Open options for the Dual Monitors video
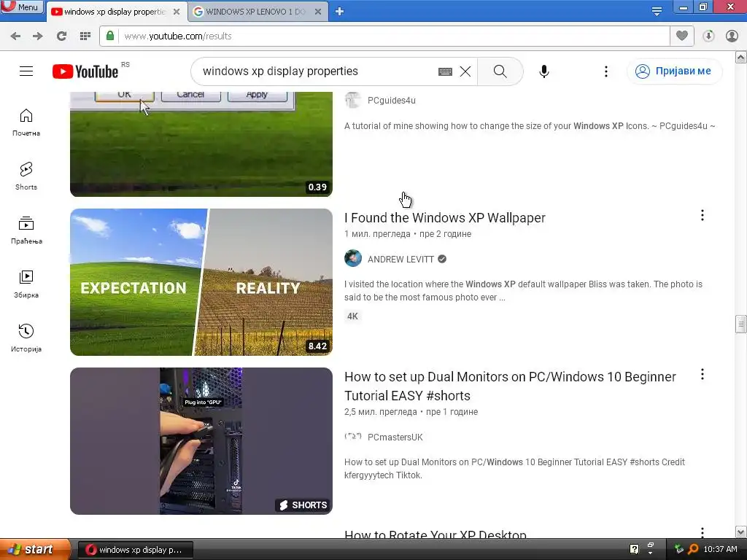747x560 pixels. pos(703,374)
